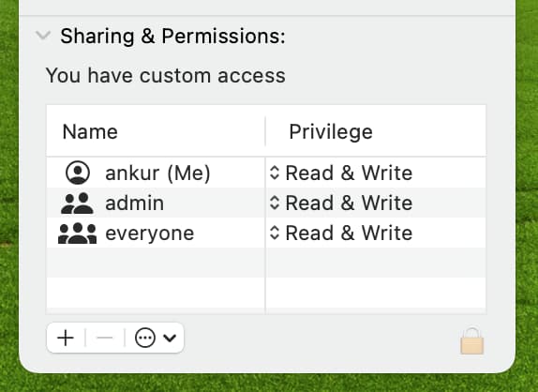Viewport: 538px width, 392px height.
Task: Click the stepper arrows on ankur's row
Action: [275, 173]
